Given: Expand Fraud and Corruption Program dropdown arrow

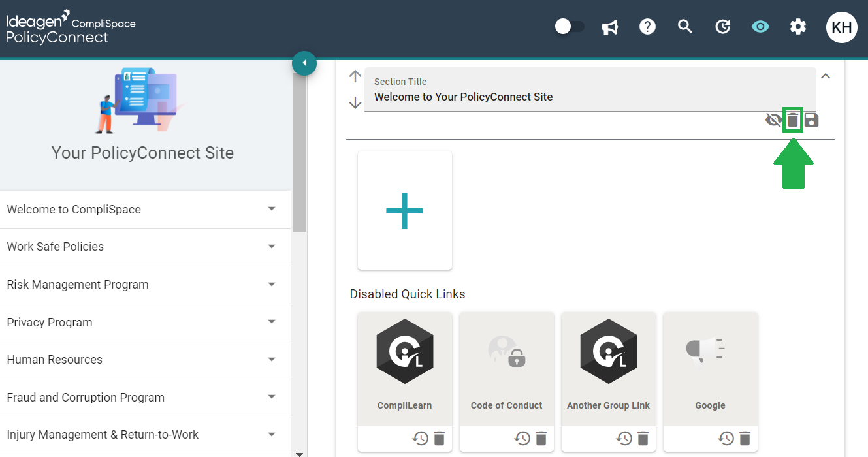Looking at the screenshot, I should point(272,397).
